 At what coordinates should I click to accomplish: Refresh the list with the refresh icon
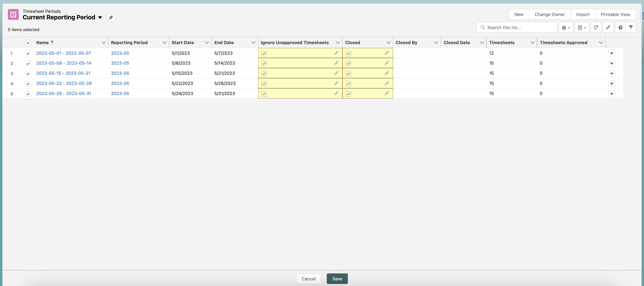(596, 27)
